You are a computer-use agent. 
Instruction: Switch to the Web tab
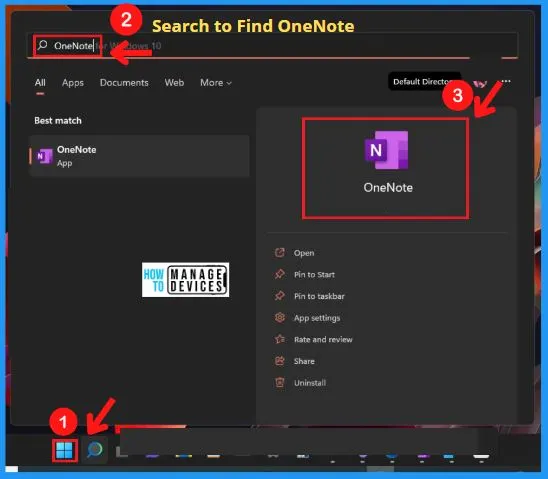(174, 83)
